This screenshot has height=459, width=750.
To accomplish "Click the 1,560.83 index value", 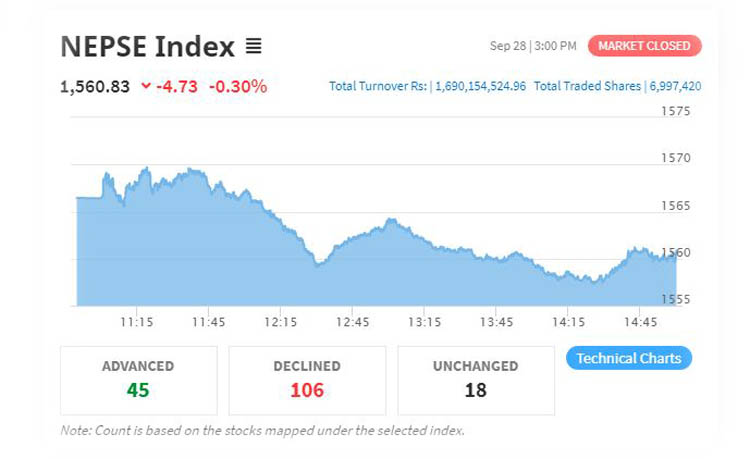I will tap(95, 86).
